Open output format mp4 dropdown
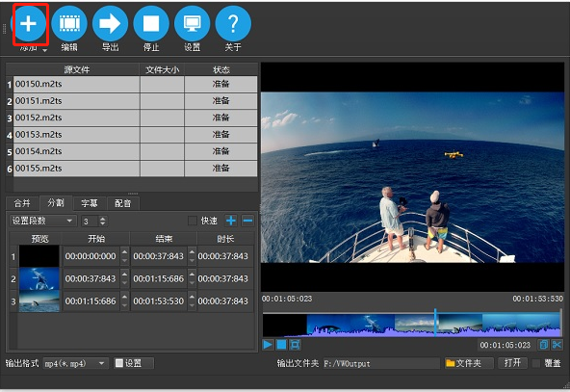The width and height of the screenshot is (570, 392). [76, 363]
